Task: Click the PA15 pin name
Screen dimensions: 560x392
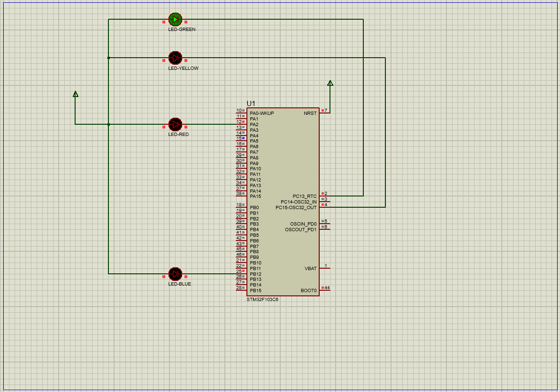Action: click(x=255, y=196)
